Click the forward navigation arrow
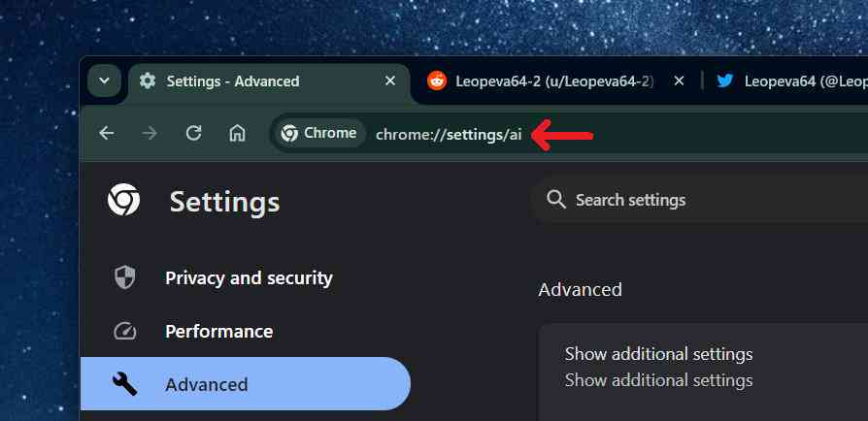Image resolution: width=868 pixels, height=421 pixels. (x=150, y=133)
